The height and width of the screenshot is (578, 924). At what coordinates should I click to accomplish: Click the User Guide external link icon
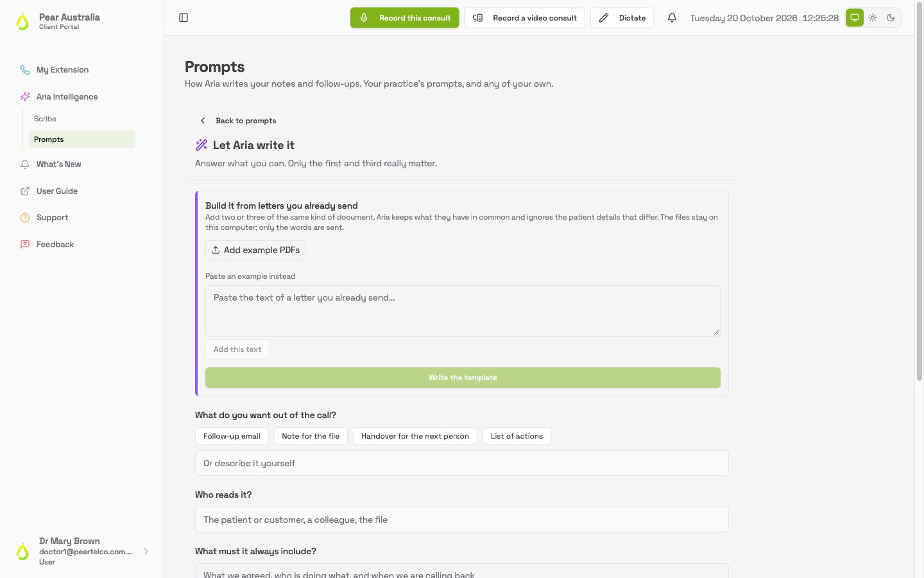25,191
